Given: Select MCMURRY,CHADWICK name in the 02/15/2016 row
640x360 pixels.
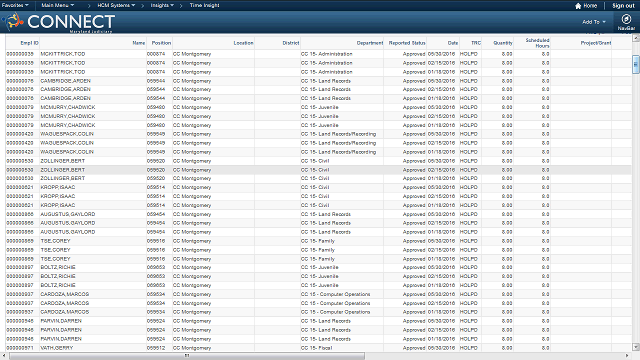Looking at the screenshot, I should click(x=68, y=116).
